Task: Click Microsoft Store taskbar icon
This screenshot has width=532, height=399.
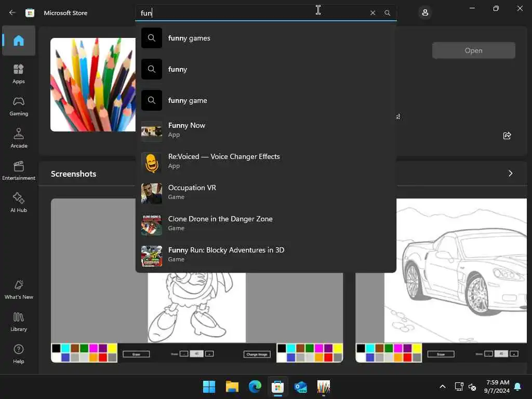Action: 277,387
